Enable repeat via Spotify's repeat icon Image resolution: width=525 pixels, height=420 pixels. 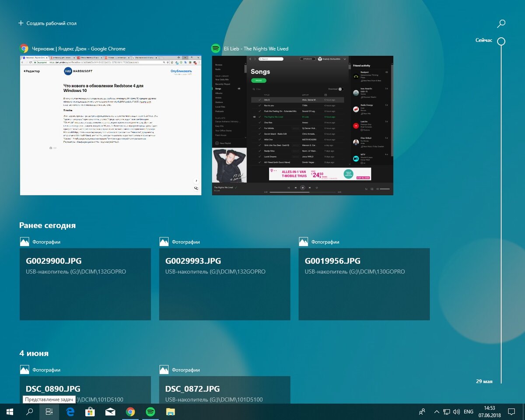tap(316, 188)
